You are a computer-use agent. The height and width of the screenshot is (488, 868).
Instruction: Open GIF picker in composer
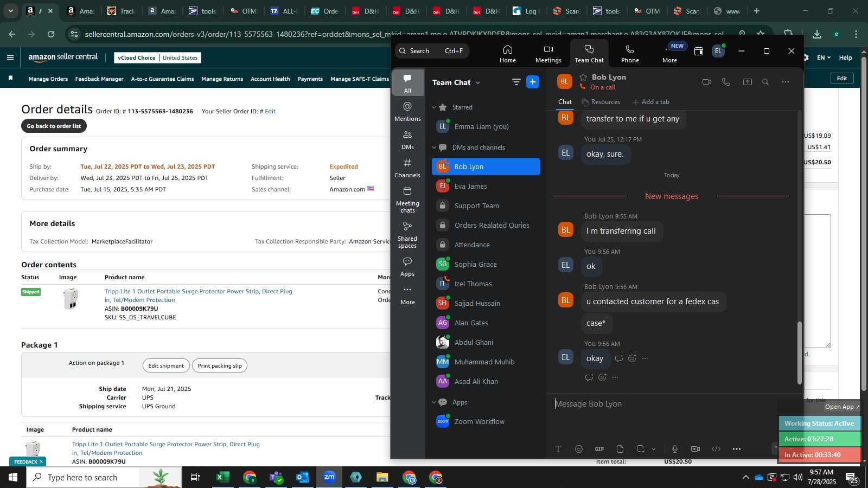point(599,449)
